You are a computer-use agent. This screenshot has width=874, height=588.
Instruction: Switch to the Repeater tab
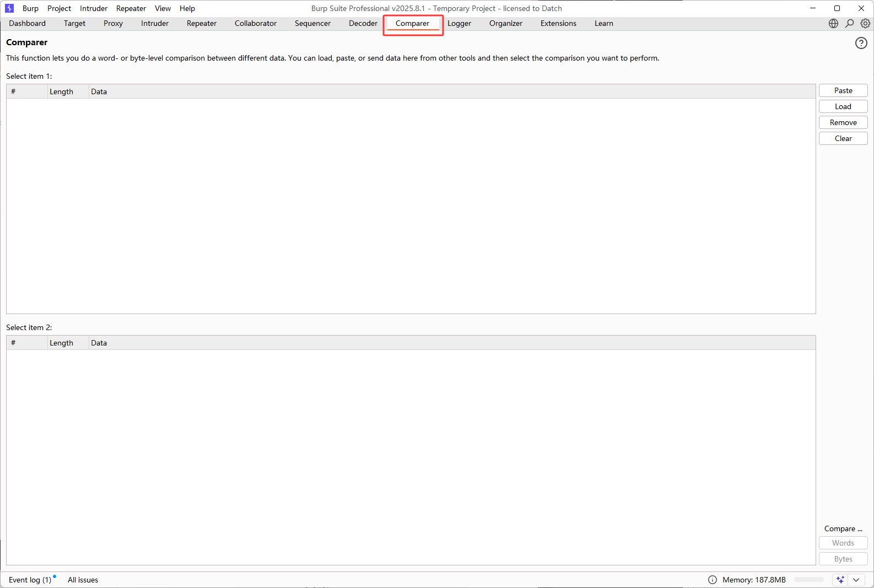tap(202, 23)
